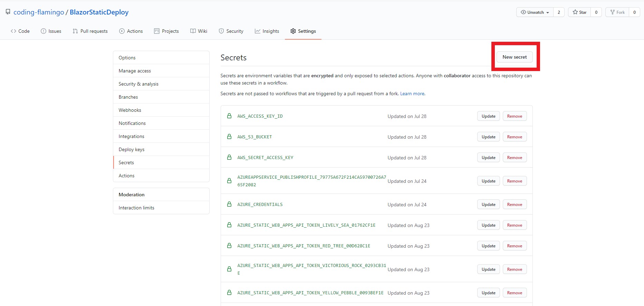Select Interaction limits in the sidebar

click(161, 208)
